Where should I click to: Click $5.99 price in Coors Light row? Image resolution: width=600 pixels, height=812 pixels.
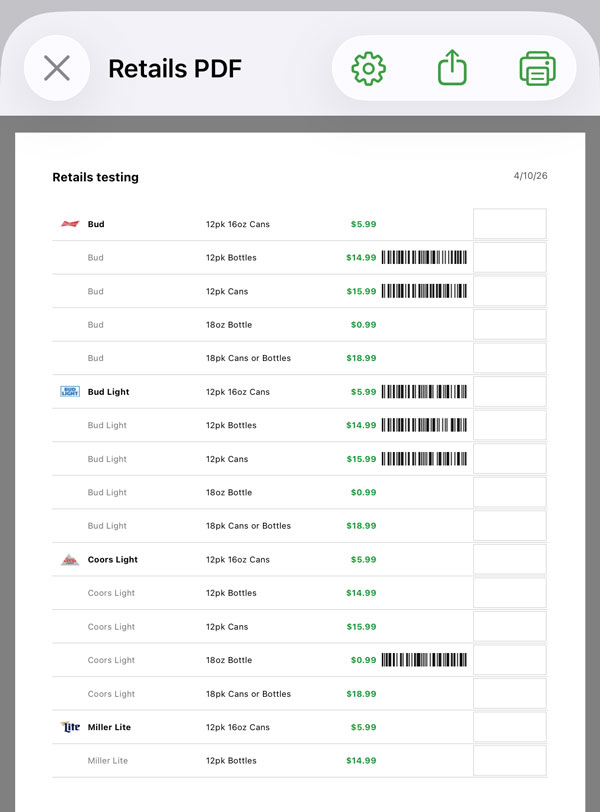[x=363, y=560]
